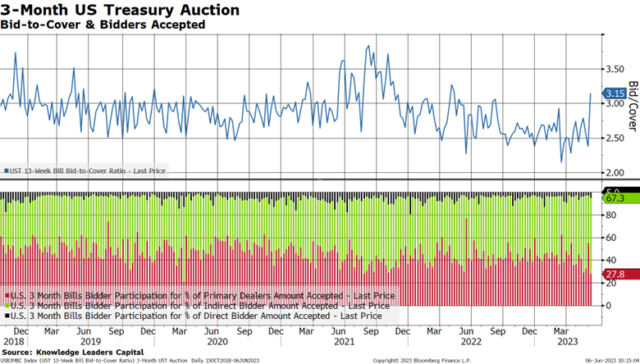Click the black Direct Bidder legend marker

5,315
